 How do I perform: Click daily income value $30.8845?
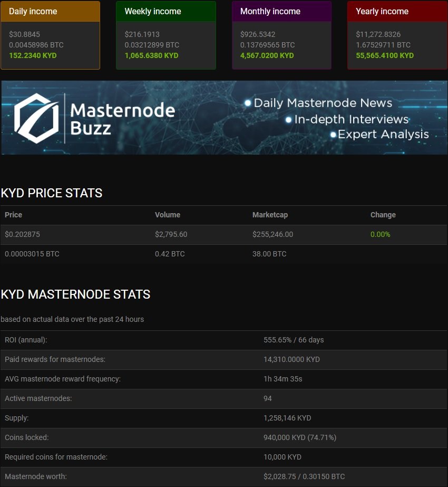[25, 34]
